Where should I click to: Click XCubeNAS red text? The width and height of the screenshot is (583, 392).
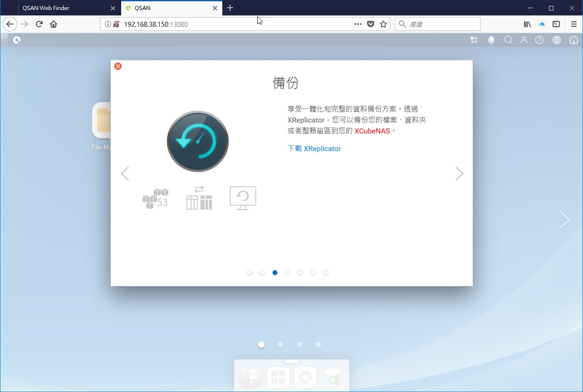click(372, 131)
